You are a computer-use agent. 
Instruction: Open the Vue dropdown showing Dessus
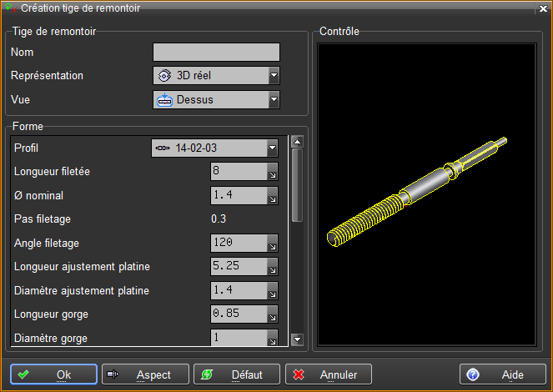click(x=216, y=100)
